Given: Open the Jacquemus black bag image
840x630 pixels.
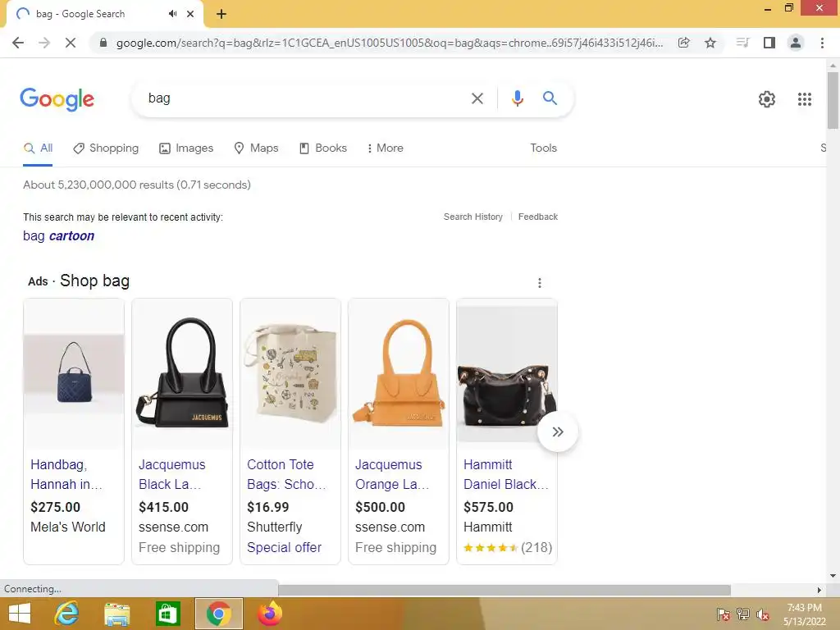Looking at the screenshot, I should pos(182,373).
